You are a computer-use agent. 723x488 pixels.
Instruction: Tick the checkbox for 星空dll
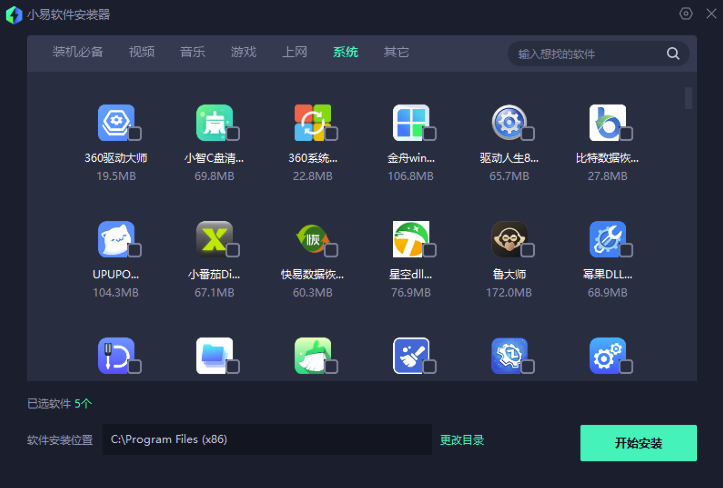point(429,250)
